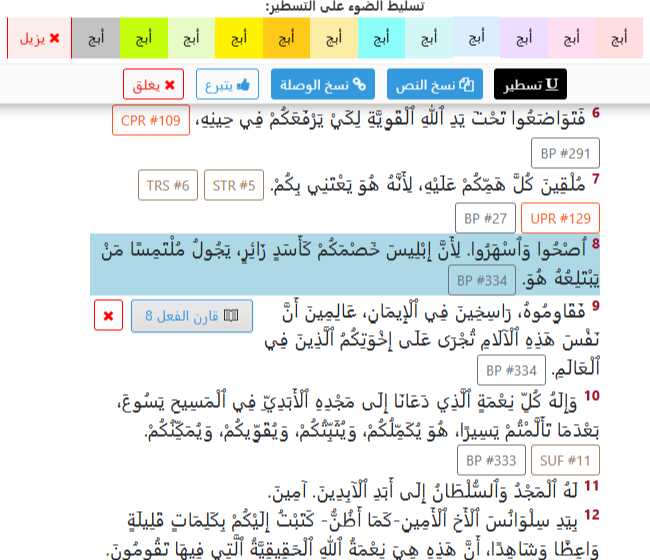Choose the lavender highlight swatch

[524, 38]
